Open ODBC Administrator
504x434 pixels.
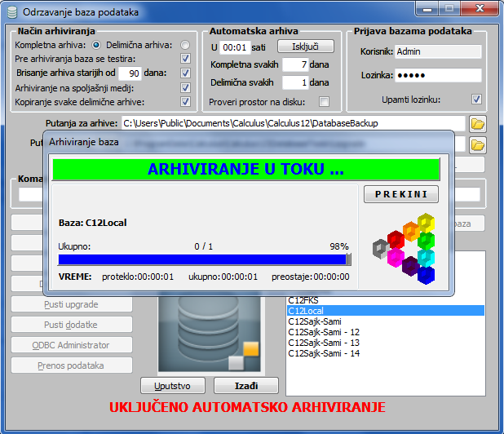(72, 345)
